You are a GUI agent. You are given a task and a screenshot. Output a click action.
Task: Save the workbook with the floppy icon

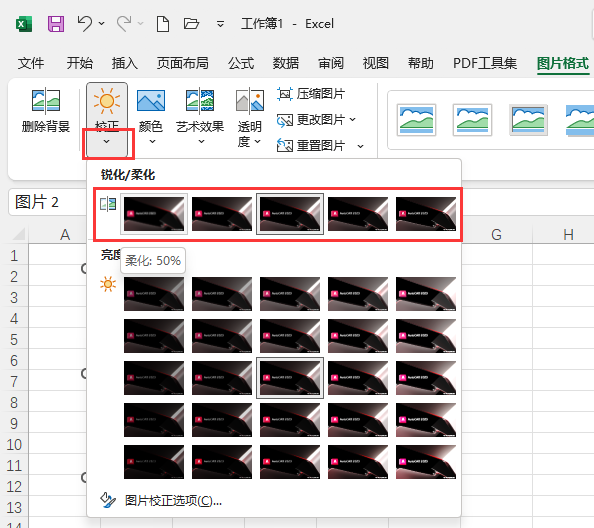coord(56,24)
